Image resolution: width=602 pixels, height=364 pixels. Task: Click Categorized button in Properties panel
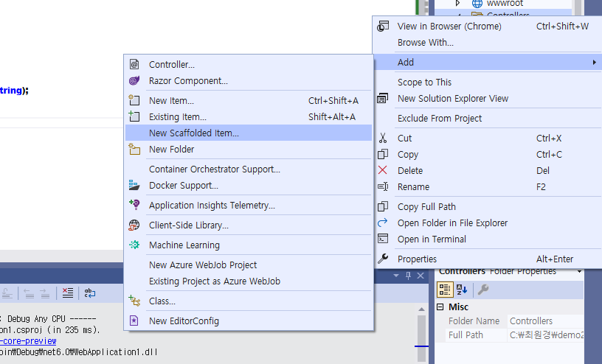(445, 290)
